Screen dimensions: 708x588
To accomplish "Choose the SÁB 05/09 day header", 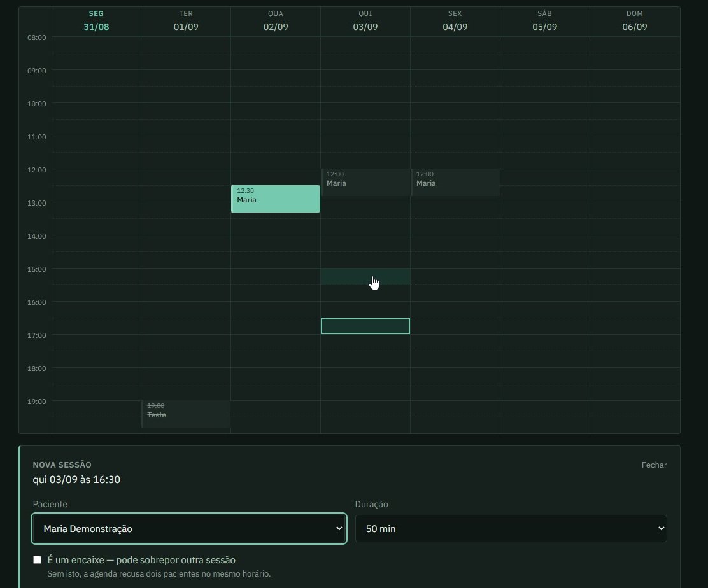I will click(544, 21).
